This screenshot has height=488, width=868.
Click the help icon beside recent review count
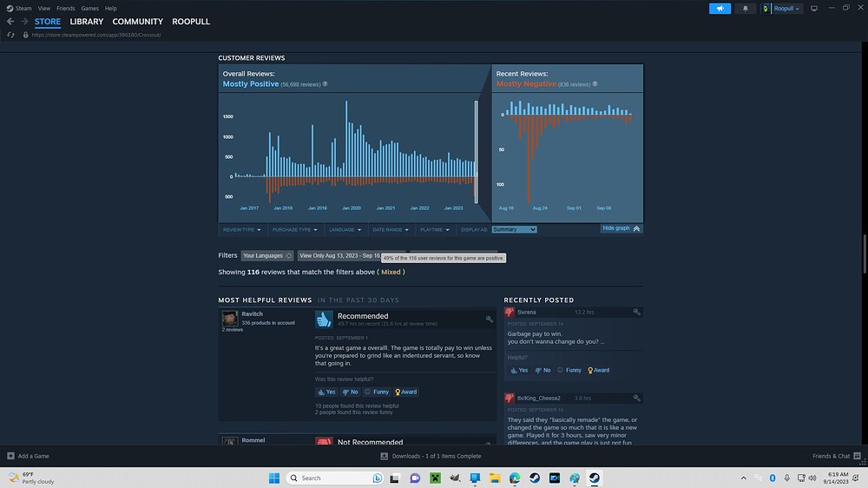point(595,84)
